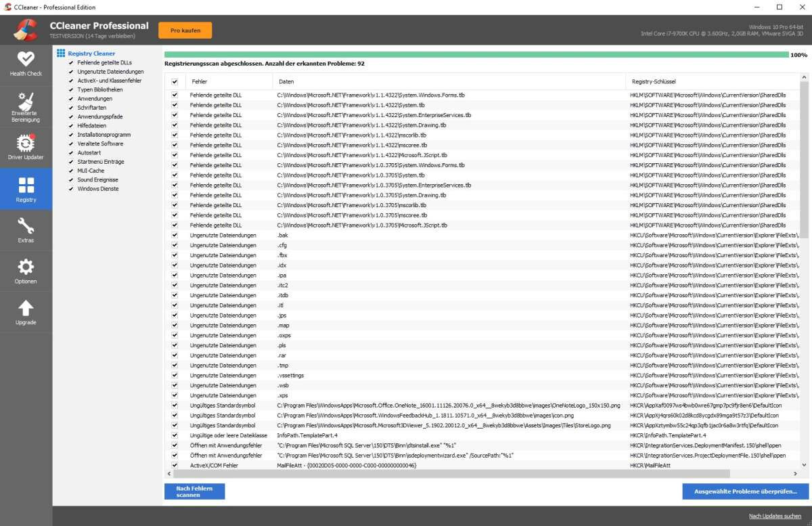Click the Registry Cleaner grid icon

click(x=61, y=53)
